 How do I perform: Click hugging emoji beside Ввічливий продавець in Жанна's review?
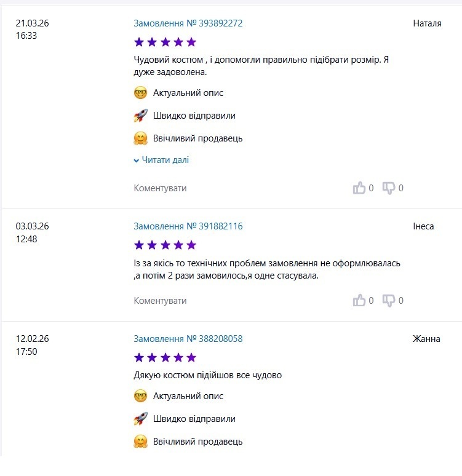tap(140, 442)
